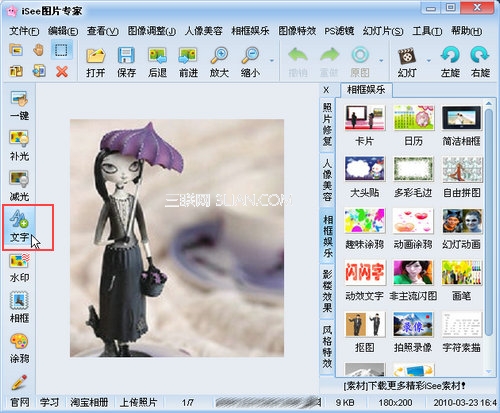The width and height of the screenshot is (500, 413).
Task: Choose the 抠图 cutout thumbnail
Action: coord(365,324)
